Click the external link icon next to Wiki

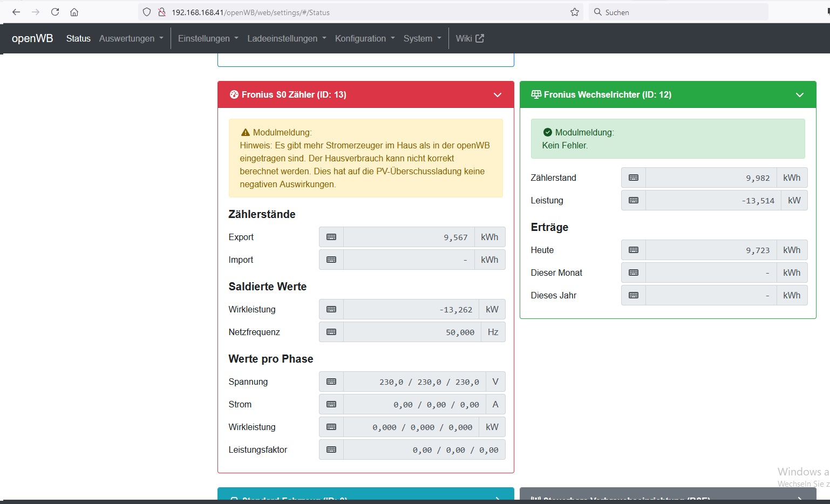480,38
